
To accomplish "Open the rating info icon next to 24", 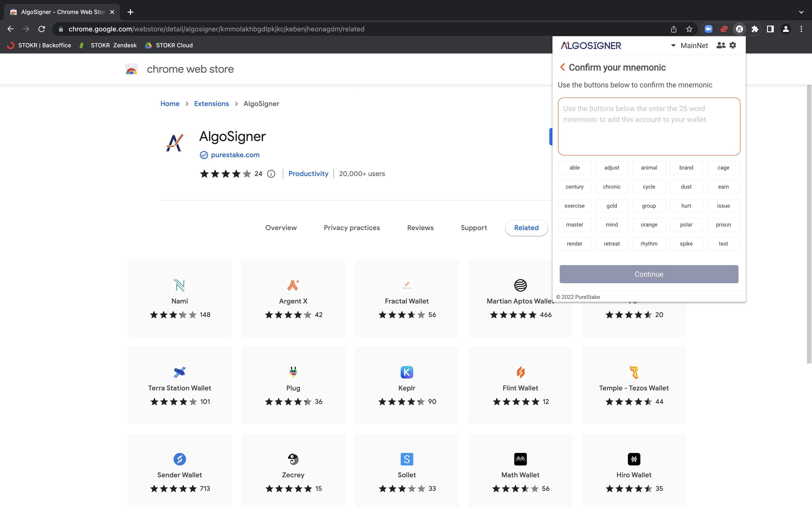I will pyautogui.click(x=271, y=174).
